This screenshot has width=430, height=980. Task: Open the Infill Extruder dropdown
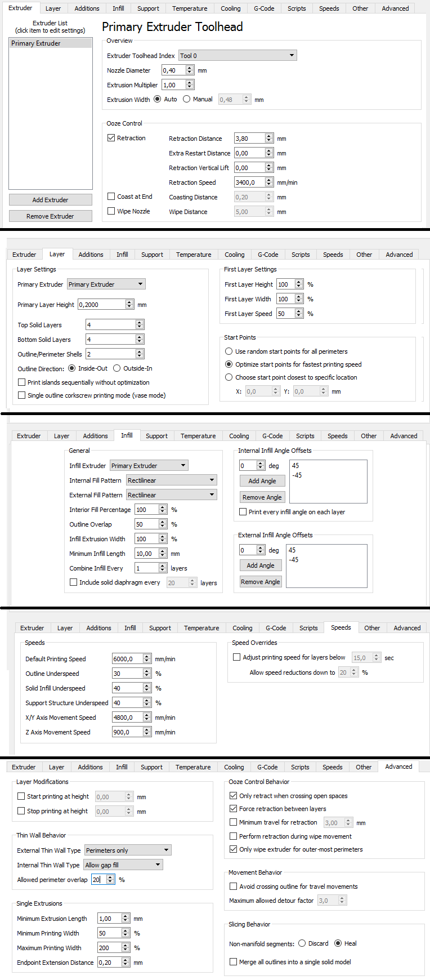click(x=149, y=466)
